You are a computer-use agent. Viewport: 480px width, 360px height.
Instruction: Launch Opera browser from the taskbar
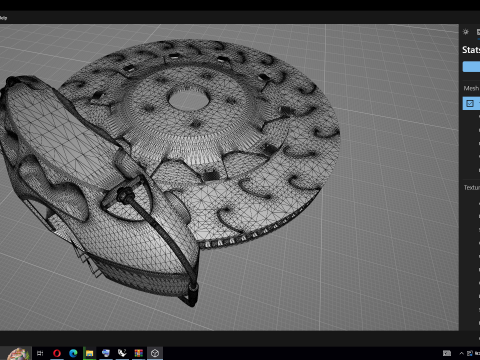click(x=57, y=353)
